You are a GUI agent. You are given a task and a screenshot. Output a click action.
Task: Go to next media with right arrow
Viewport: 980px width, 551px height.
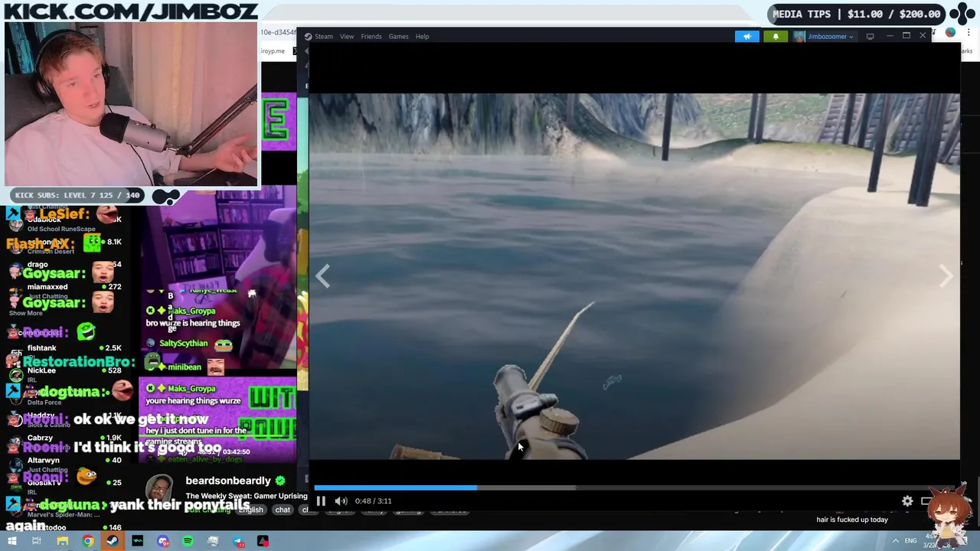coord(946,276)
